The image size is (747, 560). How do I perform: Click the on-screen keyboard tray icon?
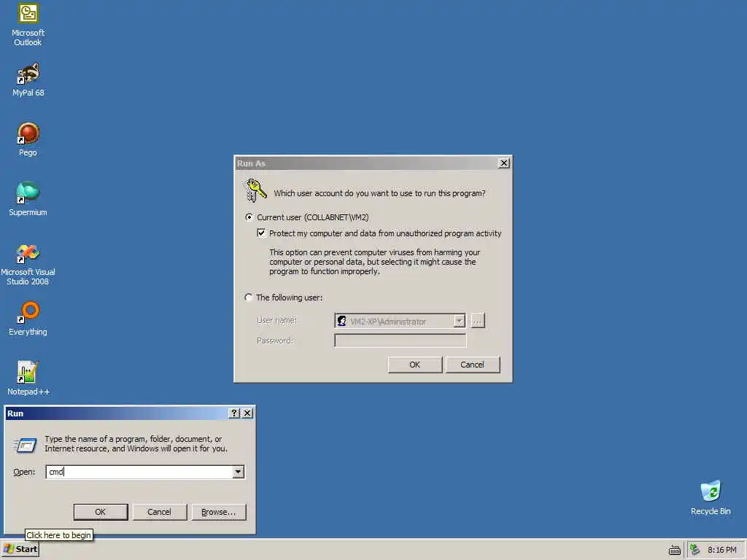(x=675, y=550)
